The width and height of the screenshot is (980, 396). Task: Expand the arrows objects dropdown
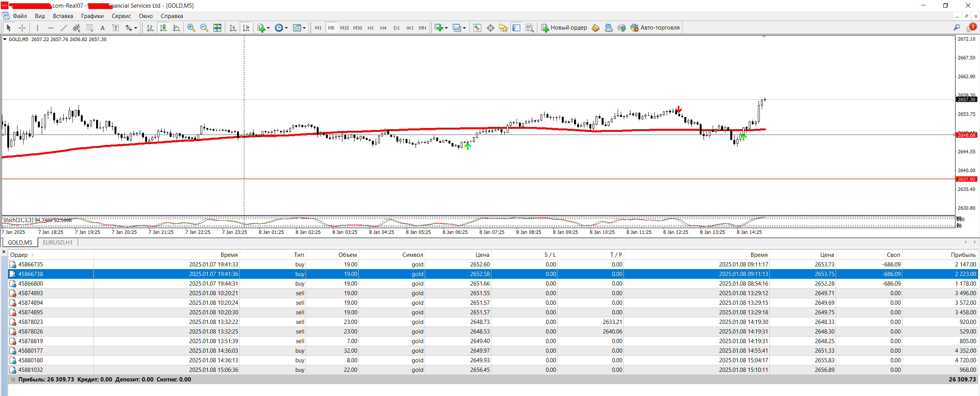click(136, 28)
